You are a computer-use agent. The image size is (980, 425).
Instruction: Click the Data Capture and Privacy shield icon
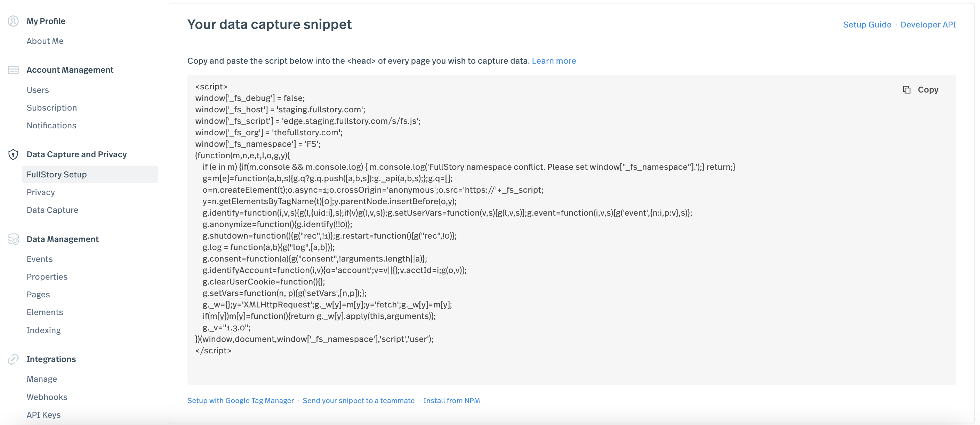pos(13,154)
